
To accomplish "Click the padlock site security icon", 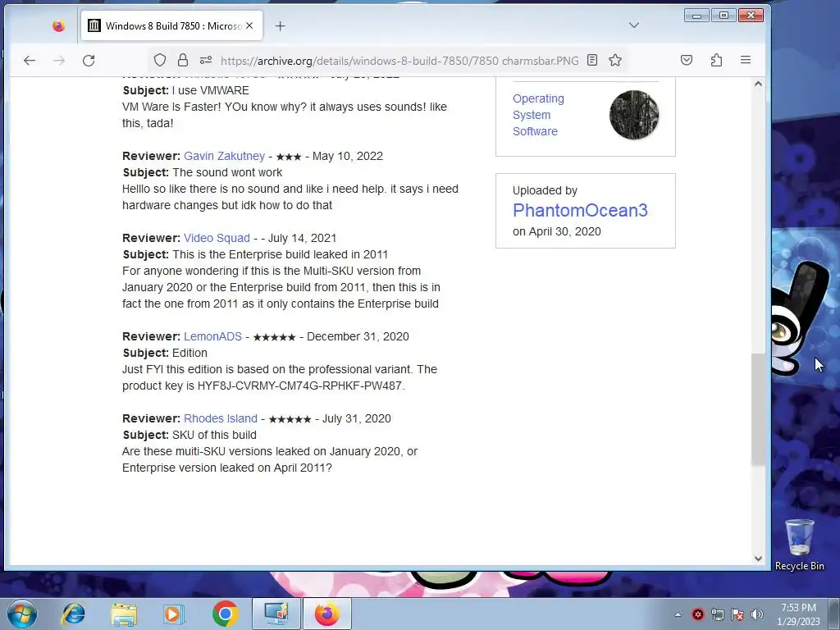I will tap(183, 60).
